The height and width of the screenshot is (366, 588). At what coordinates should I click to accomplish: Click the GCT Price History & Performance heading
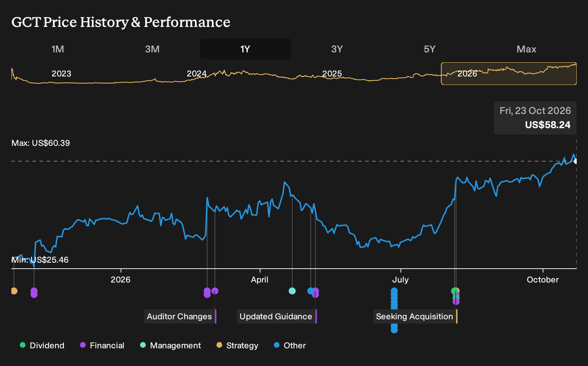[121, 22]
